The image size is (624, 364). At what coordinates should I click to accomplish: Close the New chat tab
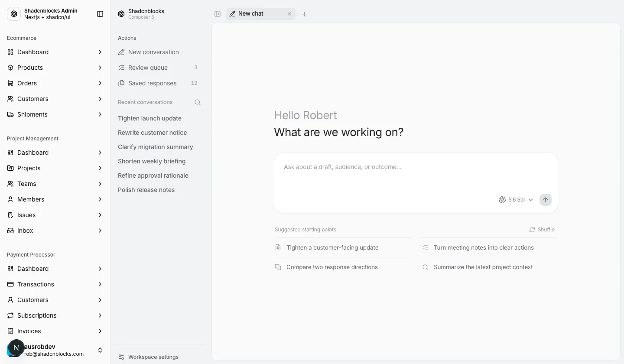[289, 14]
